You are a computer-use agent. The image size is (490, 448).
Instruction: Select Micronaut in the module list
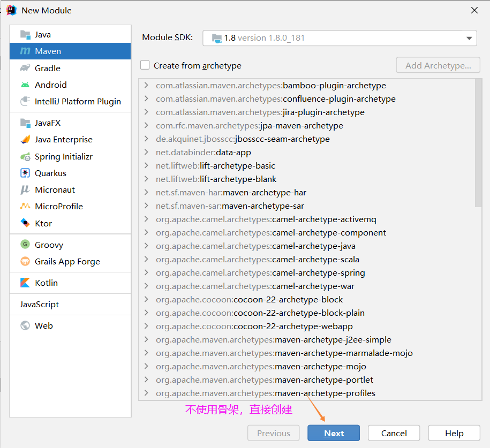point(70,189)
